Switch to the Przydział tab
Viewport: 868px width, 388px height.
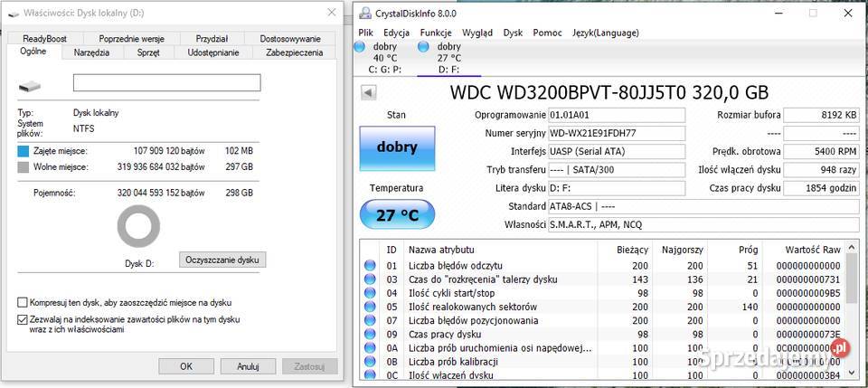212,39
